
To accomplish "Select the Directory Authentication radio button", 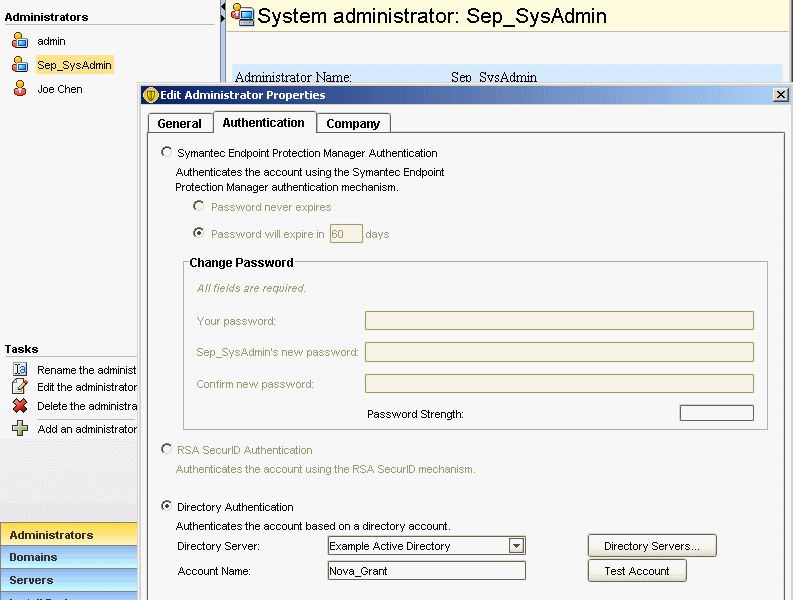I will pyautogui.click(x=167, y=507).
